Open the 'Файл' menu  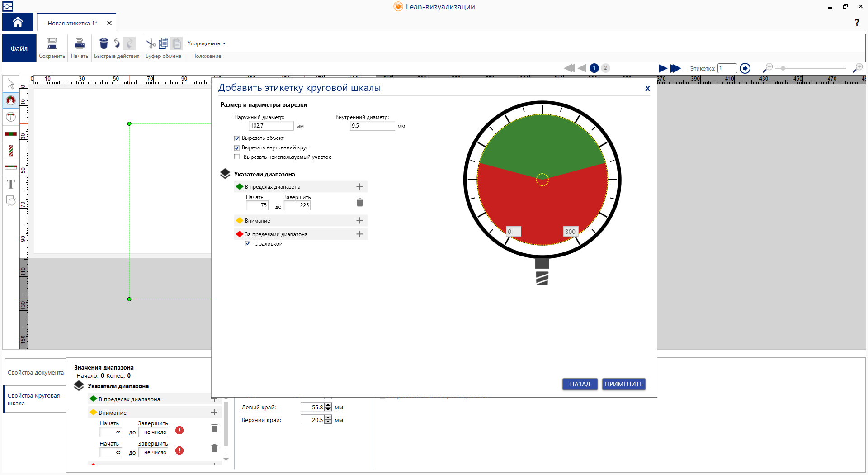19,48
